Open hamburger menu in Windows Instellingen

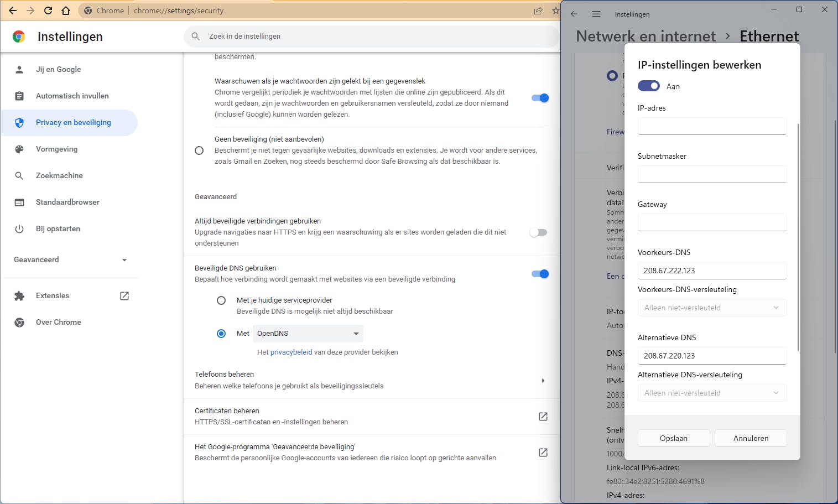point(596,14)
